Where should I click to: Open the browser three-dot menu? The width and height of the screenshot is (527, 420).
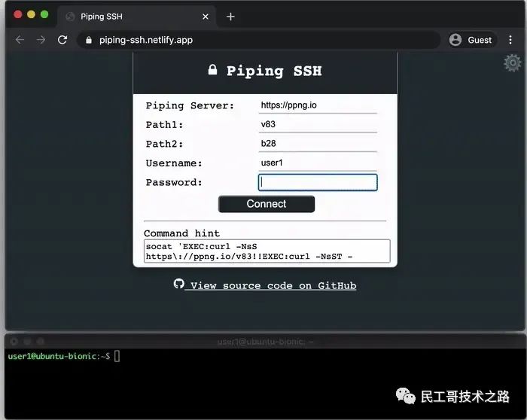[x=510, y=40]
